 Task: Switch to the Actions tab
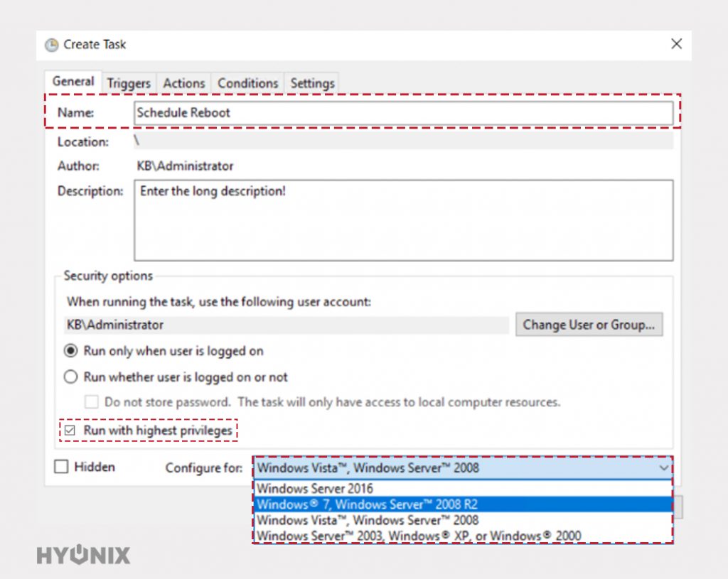tap(183, 82)
